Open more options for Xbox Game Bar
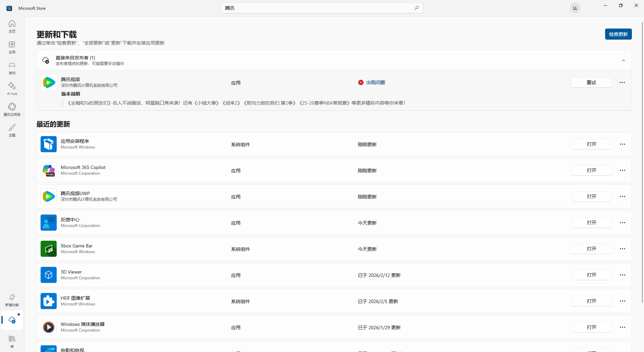 pyautogui.click(x=623, y=249)
